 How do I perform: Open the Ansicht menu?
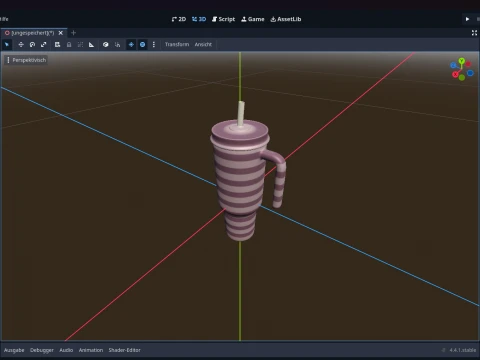(203, 44)
